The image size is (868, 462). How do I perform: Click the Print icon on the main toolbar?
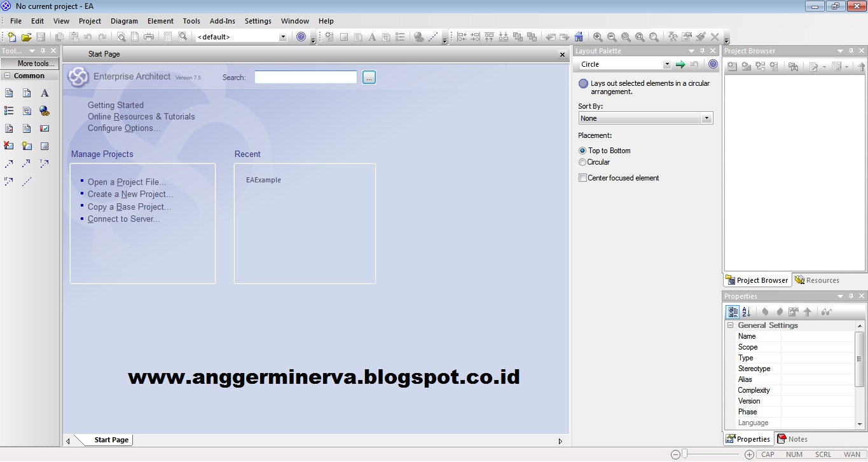(x=148, y=37)
